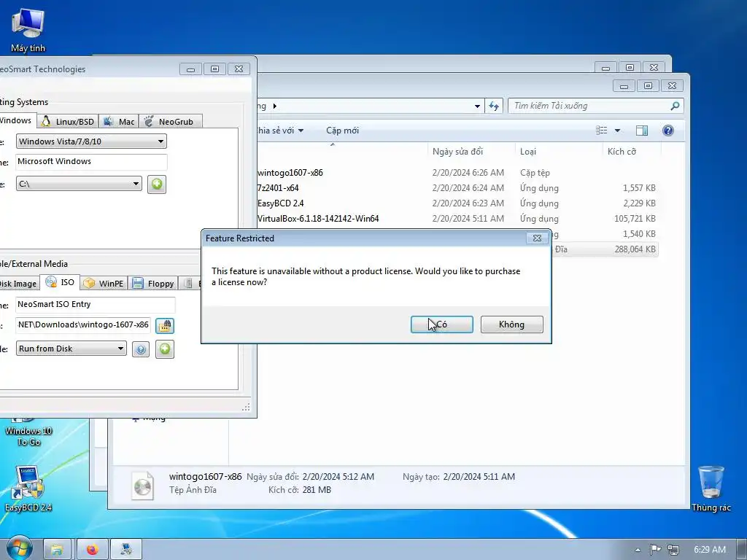Click the change view icon in Explorer
The width and height of the screenshot is (747, 560).
click(602, 131)
